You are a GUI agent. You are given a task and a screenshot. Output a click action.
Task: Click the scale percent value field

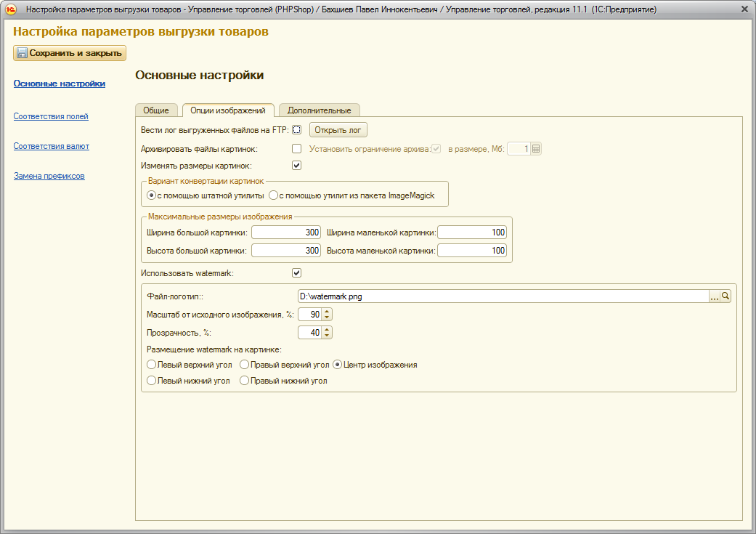click(310, 315)
